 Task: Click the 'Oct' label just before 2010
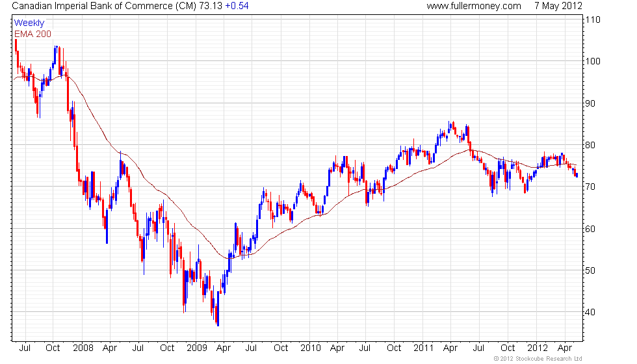point(281,348)
